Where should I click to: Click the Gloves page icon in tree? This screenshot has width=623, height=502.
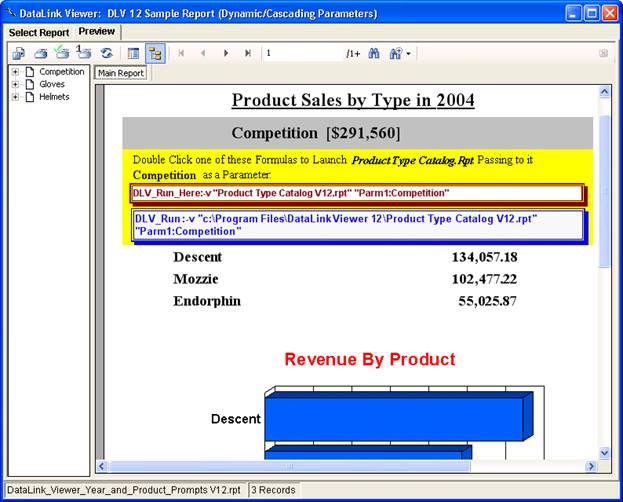[x=30, y=84]
